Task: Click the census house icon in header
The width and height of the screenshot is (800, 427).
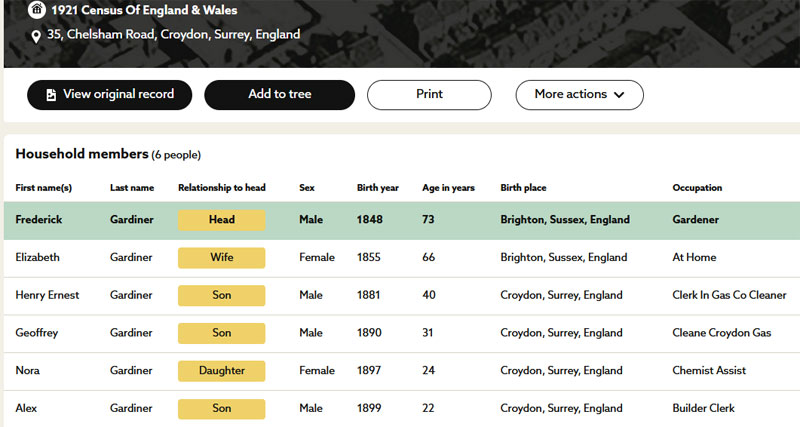Action: tap(37, 10)
